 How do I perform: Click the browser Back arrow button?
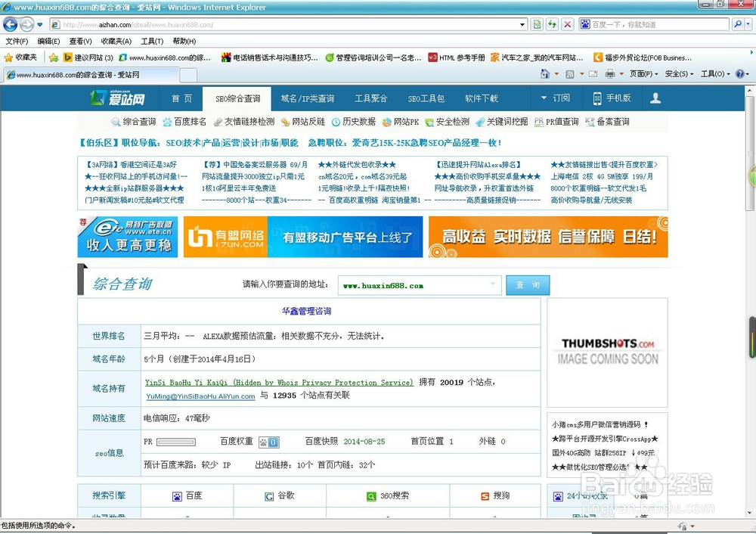[10, 24]
